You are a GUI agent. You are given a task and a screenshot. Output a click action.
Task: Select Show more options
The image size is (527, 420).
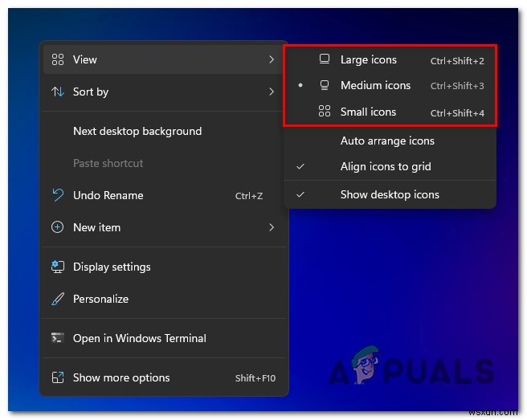tap(164, 377)
